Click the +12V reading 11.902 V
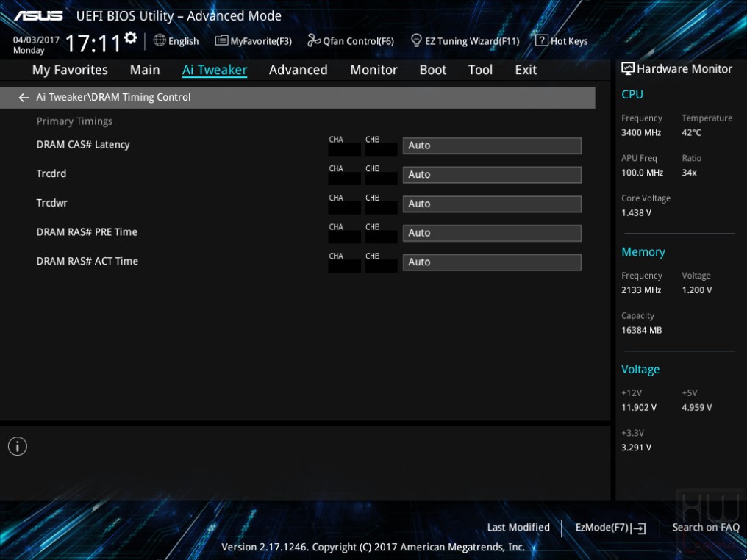 (638, 408)
